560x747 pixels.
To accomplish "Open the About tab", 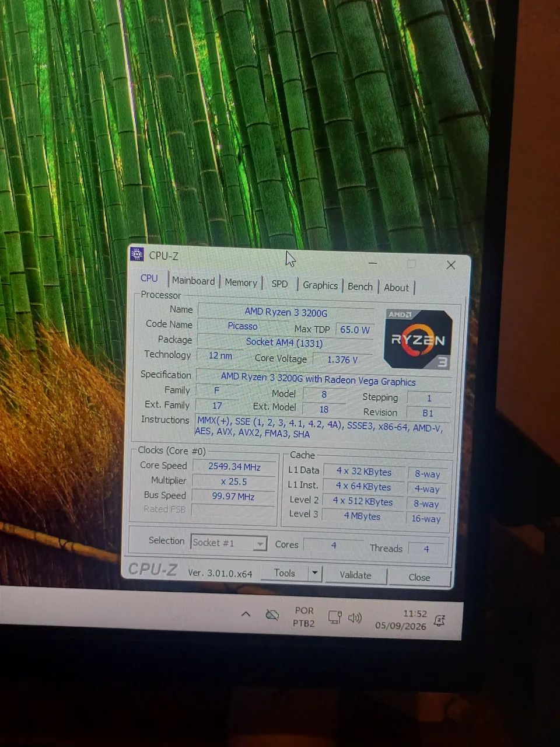I will coord(396,288).
